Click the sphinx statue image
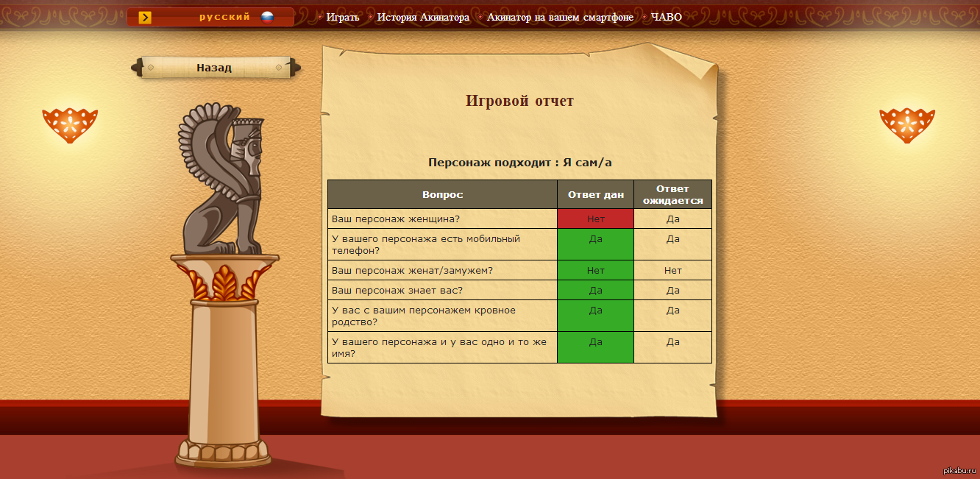This screenshot has width=980, height=479. click(221, 179)
